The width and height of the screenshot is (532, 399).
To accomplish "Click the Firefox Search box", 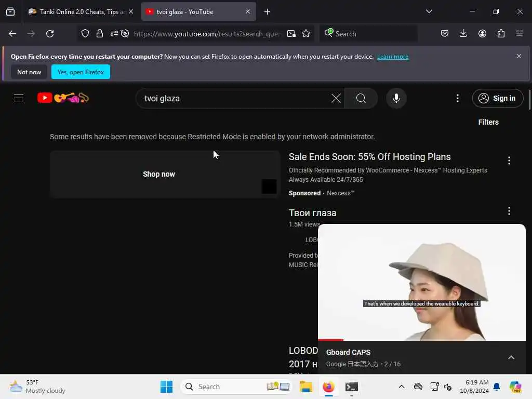I will [x=368, y=34].
